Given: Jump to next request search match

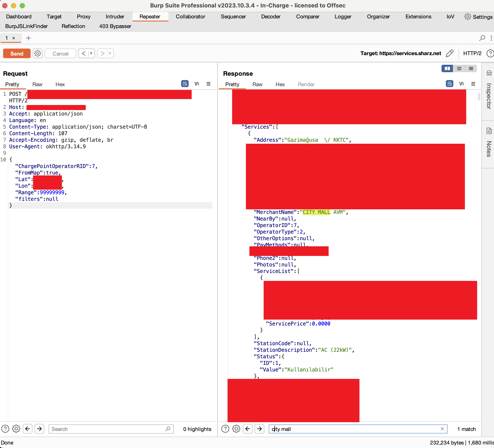Looking at the screenshot, I should point(39,429).
